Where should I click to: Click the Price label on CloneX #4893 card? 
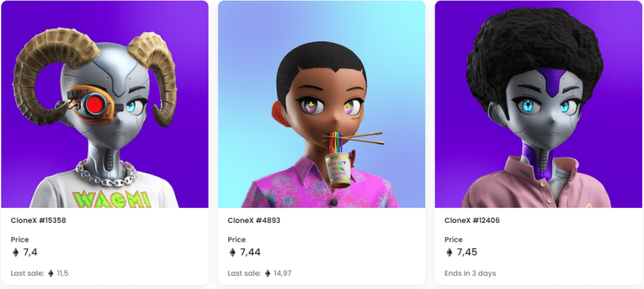[x=236, y=240]
